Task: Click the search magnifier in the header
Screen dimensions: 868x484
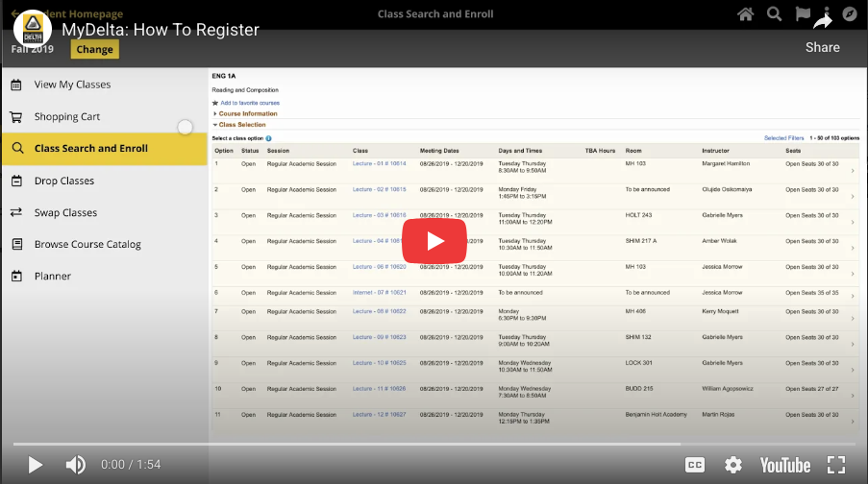Action: (774, 14)
